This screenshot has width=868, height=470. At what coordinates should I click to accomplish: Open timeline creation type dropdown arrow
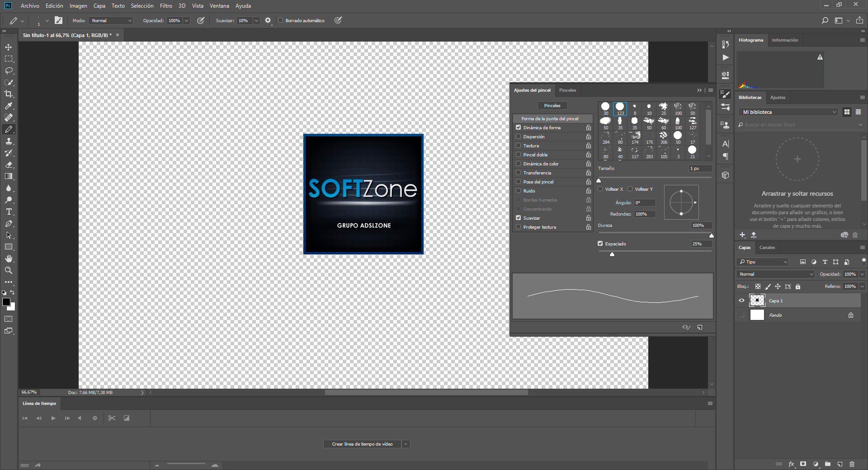point(406,444)
